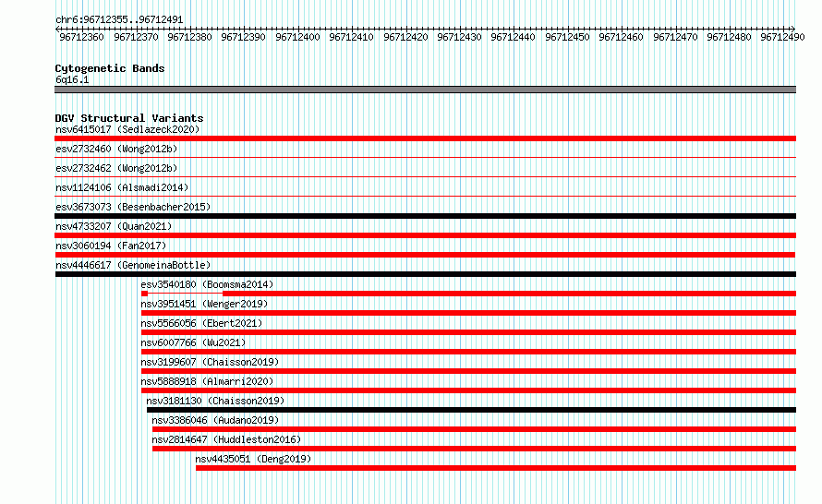Click ruler position 96712380
The height and width of the screenshot is (504, 822).
point(189,37)
